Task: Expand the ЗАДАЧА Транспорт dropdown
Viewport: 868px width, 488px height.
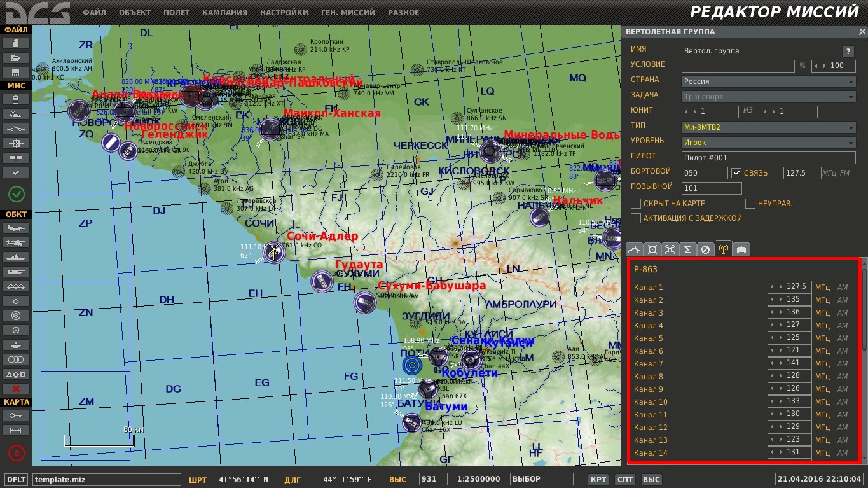Action: [x=769, y=97]
